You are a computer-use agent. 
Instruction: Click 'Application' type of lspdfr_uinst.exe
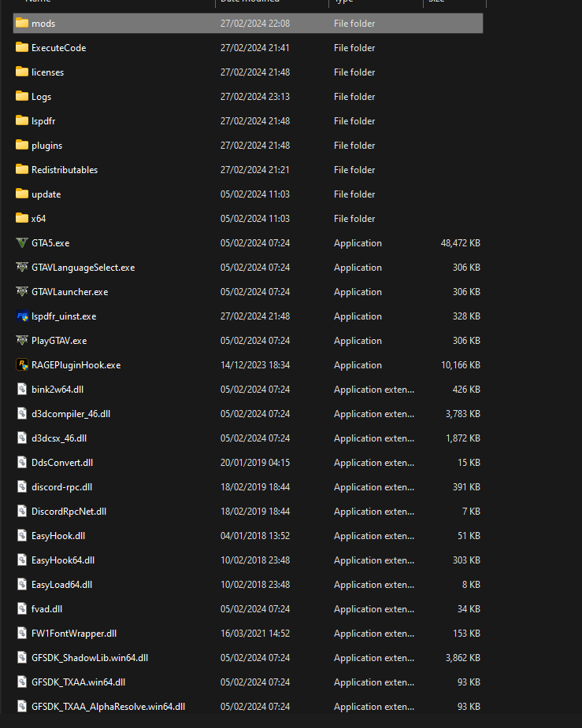pos(358,316)
